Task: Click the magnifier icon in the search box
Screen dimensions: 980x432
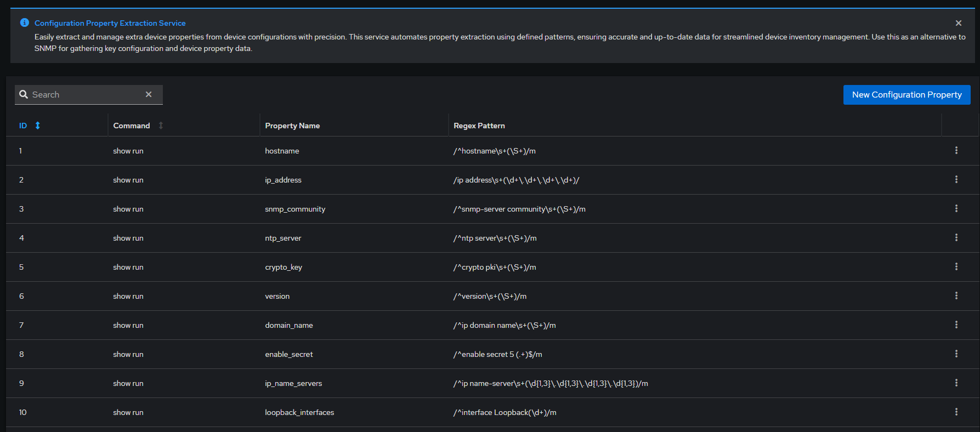Action: click(x=24, y=94)
